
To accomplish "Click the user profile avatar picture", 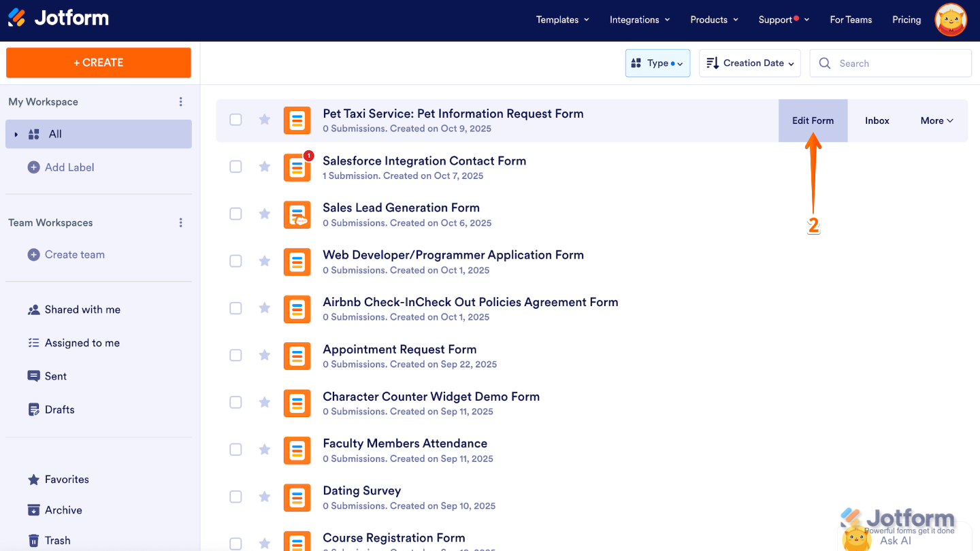I will click(x=950, y=20).
